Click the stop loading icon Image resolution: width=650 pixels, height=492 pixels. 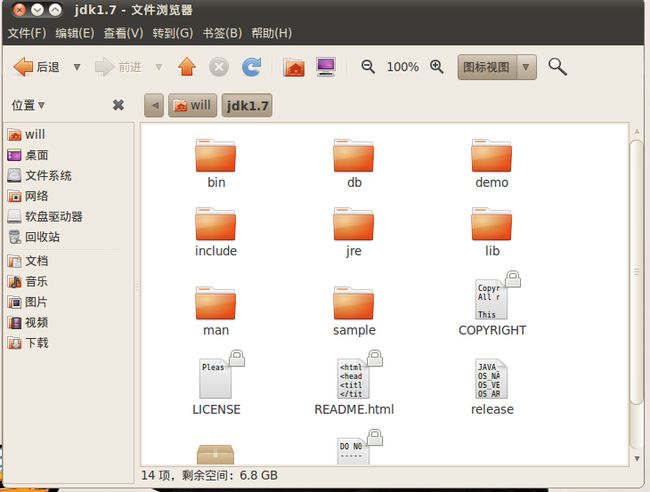pyautogui.click(x=219, y=67)
